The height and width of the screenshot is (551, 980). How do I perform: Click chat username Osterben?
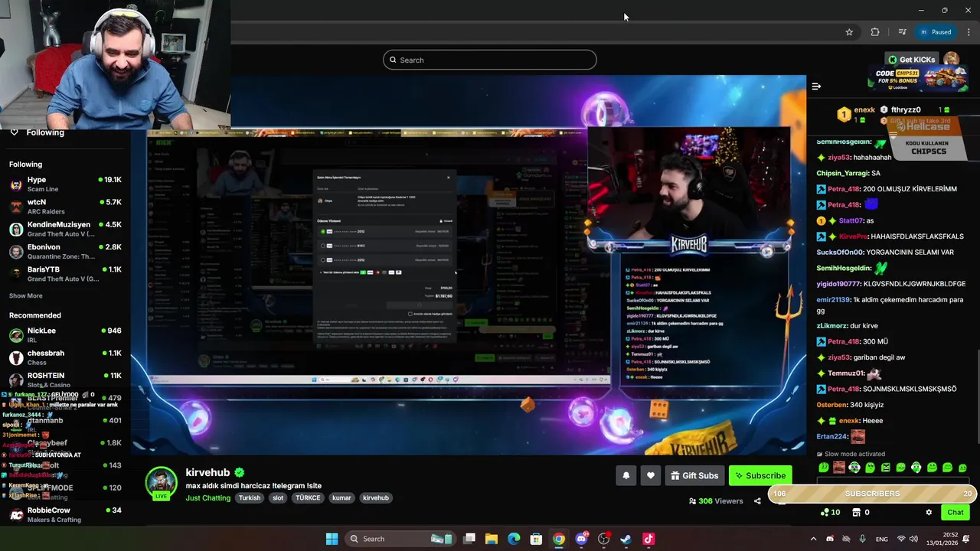[831, 405]
